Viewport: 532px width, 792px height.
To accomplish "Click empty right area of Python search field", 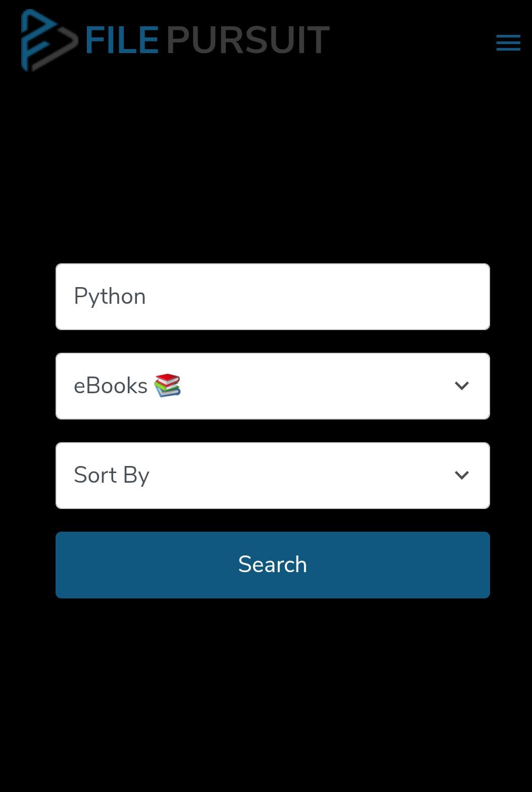I will [x=404, y=297].
